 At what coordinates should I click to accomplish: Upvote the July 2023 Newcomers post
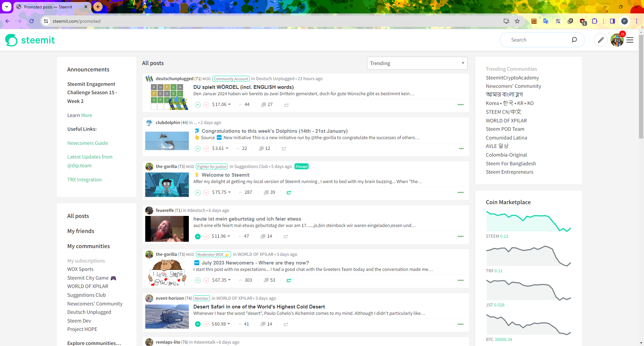[x=198, y=280]
